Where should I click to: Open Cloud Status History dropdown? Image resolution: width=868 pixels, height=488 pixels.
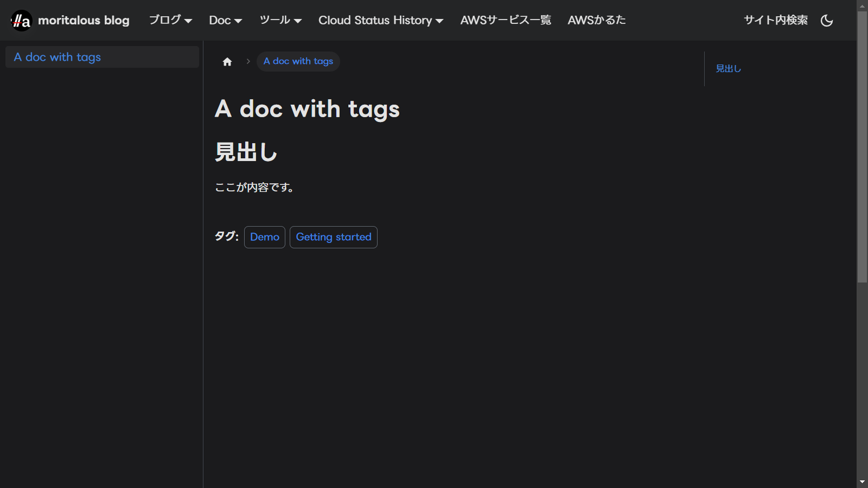(380, 21)
